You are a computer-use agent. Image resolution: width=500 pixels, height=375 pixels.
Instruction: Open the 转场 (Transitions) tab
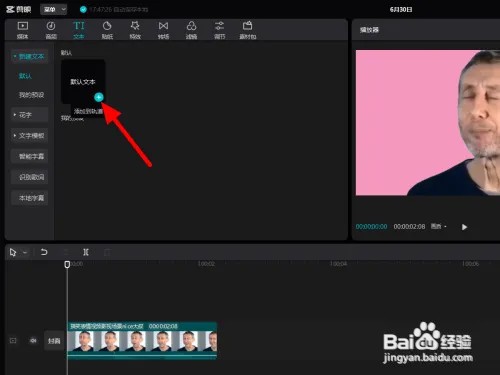point(163,30)
